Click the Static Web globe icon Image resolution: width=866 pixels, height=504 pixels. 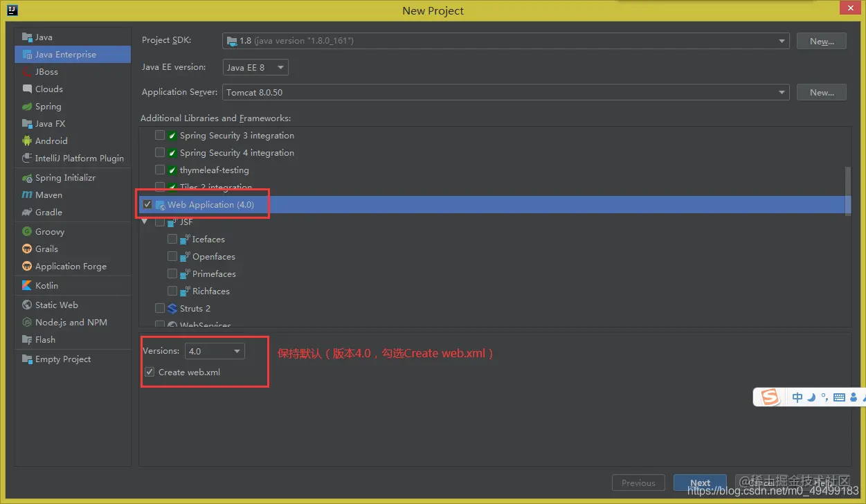point(27,305)
